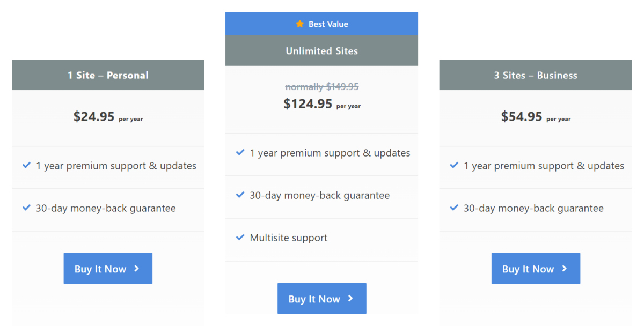
Task: Click the checkmark beside Unlimited Sites money-back guarantee
Action: (x=240, y=195)
